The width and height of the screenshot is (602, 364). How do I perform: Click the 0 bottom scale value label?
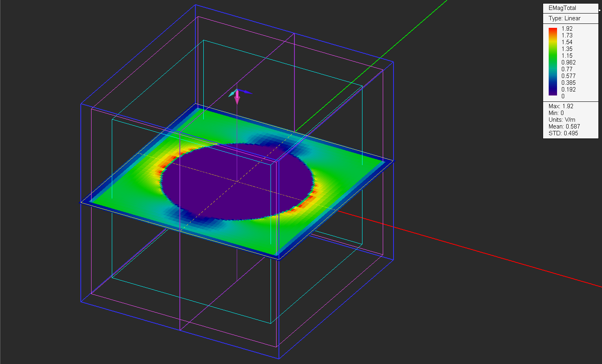(563, 96)
